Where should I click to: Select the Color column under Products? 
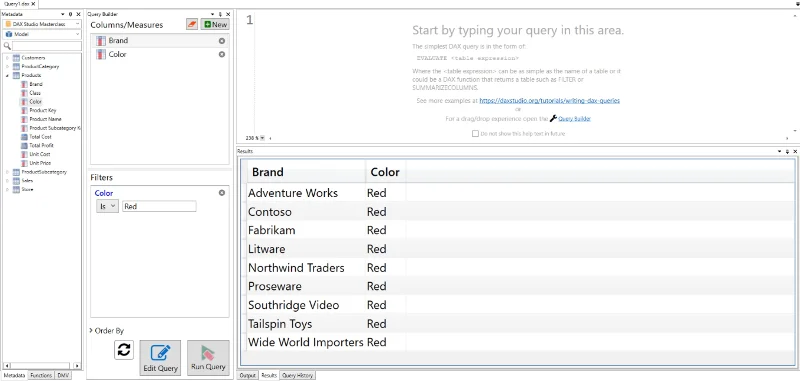coord(35,102)
